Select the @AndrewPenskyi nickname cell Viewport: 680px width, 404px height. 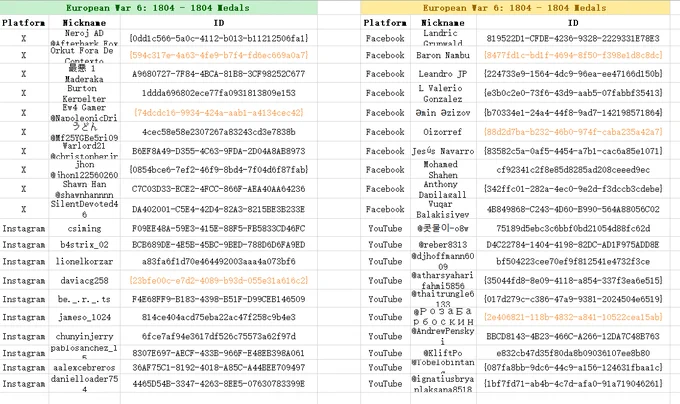coord(443,336)
